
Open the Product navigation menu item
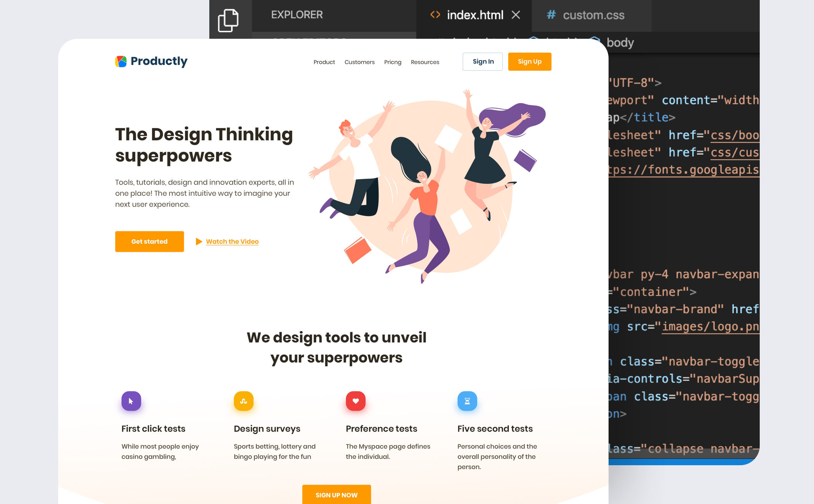pos(324,62)
